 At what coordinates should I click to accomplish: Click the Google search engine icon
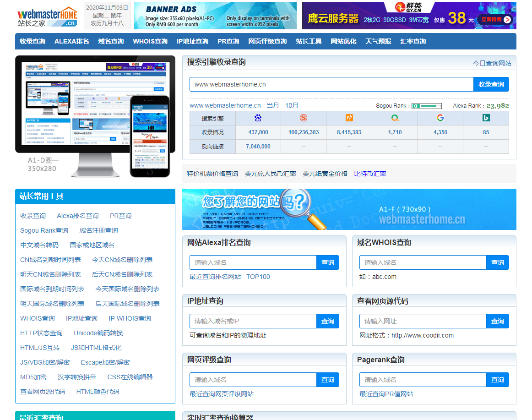coord(440,118)
